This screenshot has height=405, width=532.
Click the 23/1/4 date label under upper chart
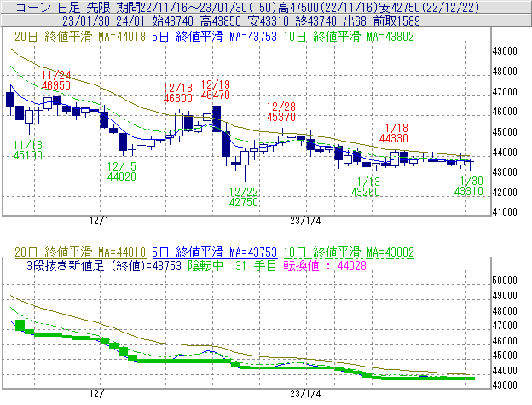(305, 221)
